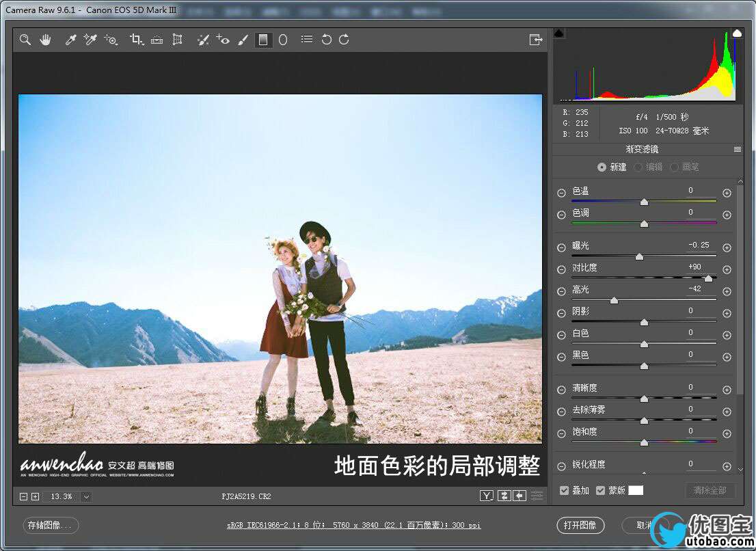The image size is (756, 551).
Task: Rotate image 90 degrees clockwise
Action: coord(344,40)
